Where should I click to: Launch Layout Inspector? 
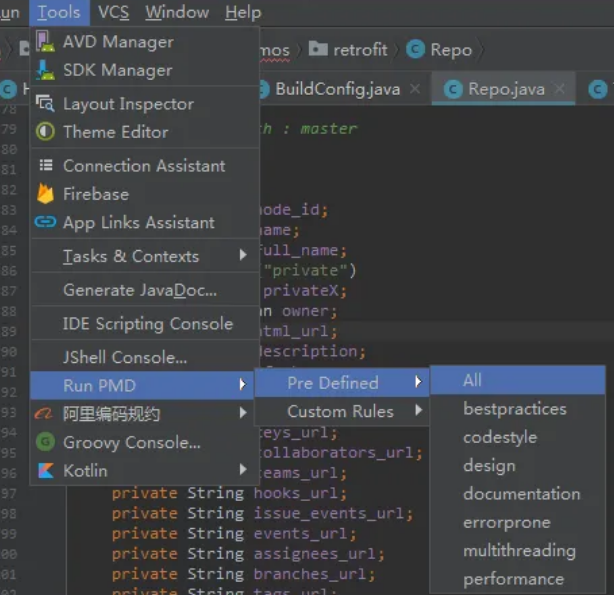[144, 104]
